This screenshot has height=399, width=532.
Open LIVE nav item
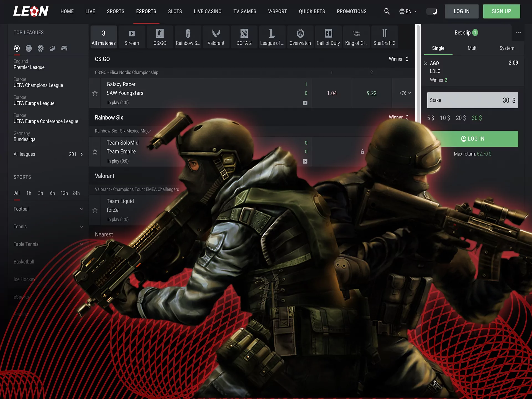pyautogui.click(x=90, y=11)
